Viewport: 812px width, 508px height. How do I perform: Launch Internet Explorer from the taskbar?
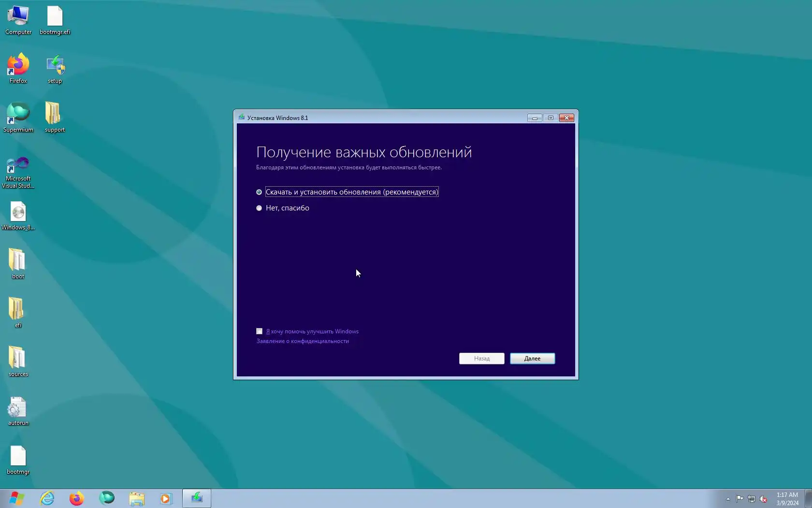coord(47,498)
